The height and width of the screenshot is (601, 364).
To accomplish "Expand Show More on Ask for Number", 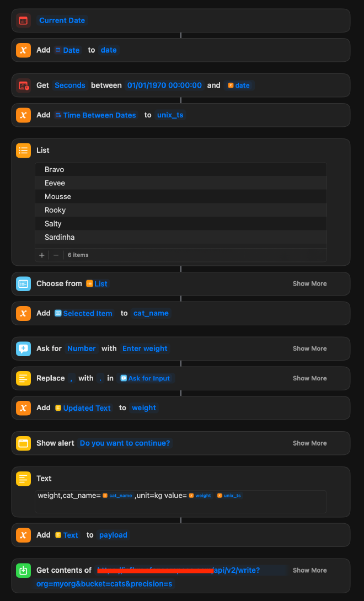I will coord(309,348).
